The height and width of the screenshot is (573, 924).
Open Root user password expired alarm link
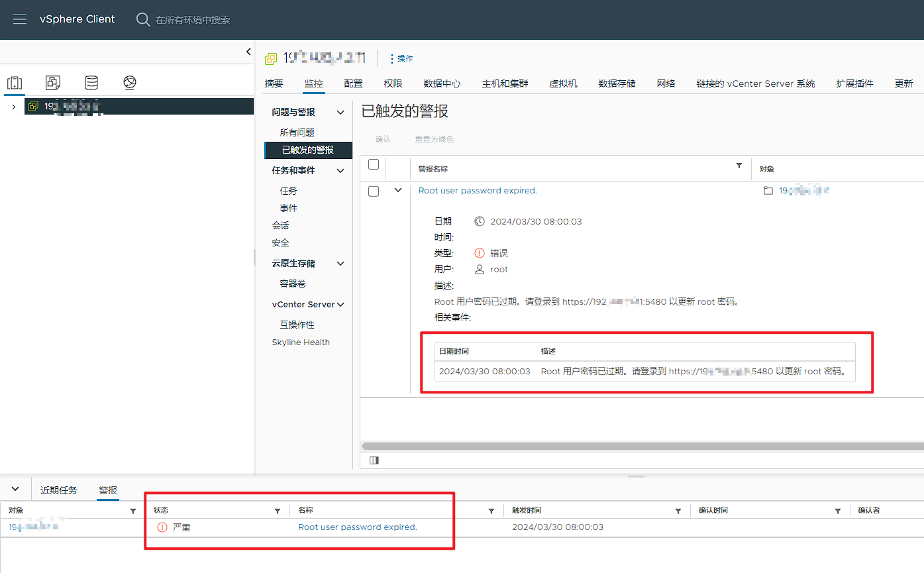(478, 191)
